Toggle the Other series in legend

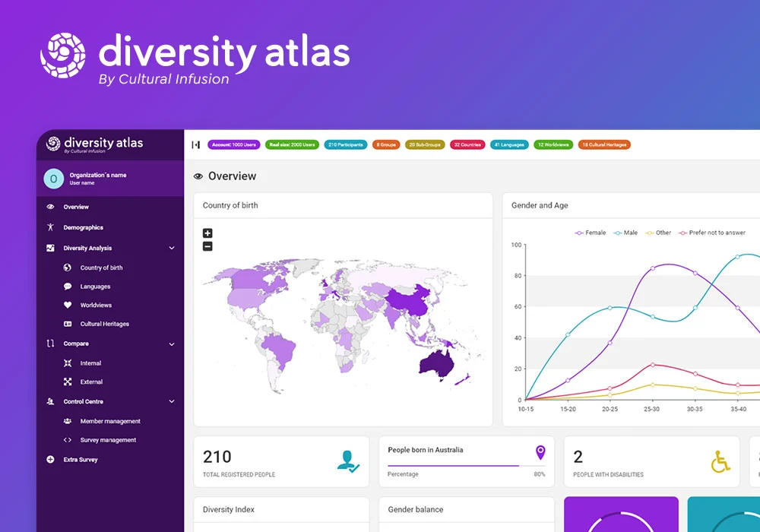(x=658, y=233)
